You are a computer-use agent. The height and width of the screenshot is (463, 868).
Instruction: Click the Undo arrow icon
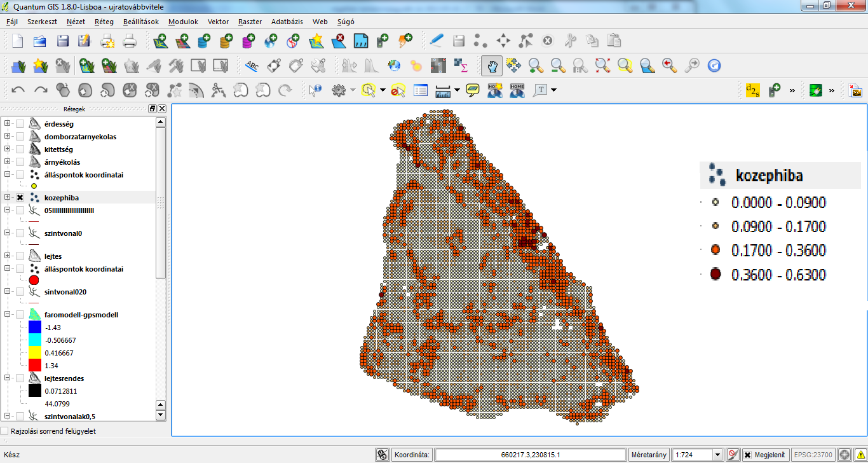pyautogui.click(x=18, y=90)
